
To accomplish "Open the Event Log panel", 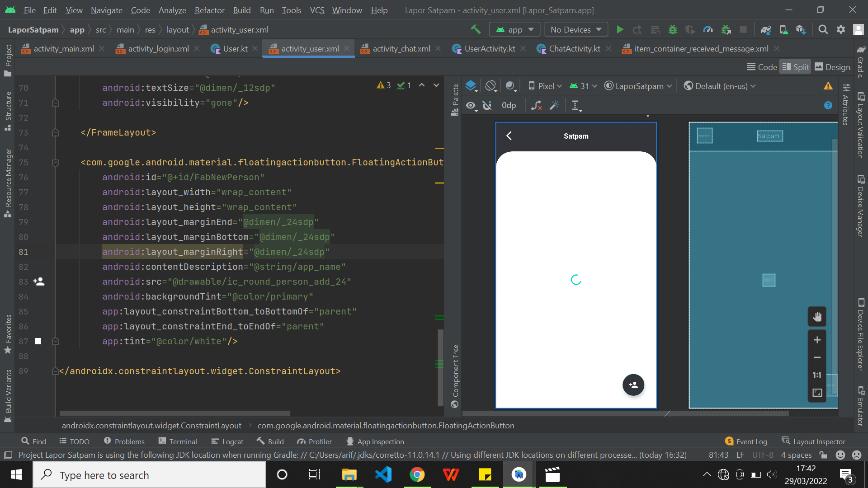I will (x=746, y=441).
